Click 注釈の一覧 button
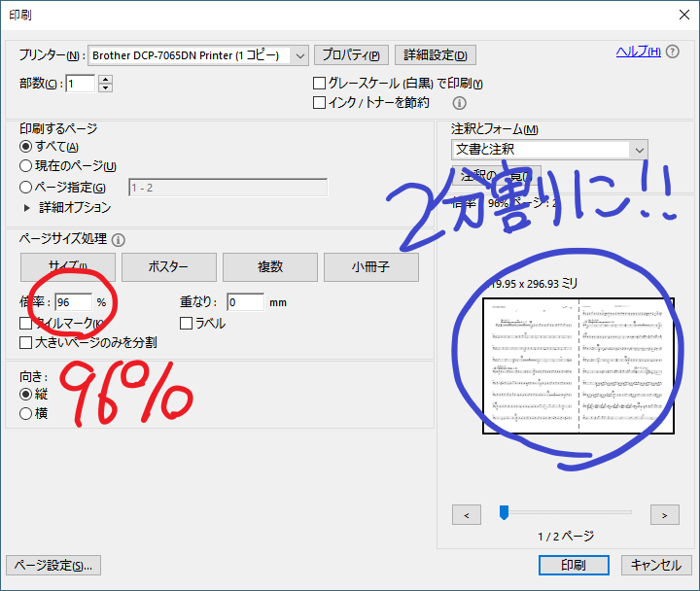The image size is (700, 591). click(497, 175)
